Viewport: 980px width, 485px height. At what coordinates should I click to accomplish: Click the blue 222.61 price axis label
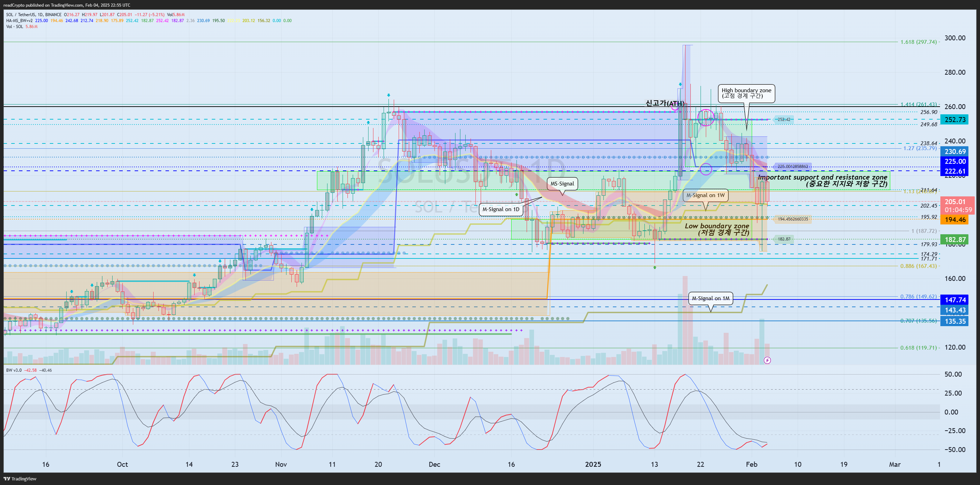tap(955, 171)
